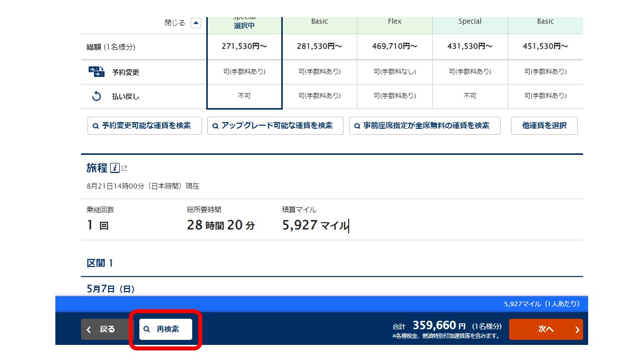Screen dimensions: 644x362
Task: Open the 旅程 info icon
Action: pos(115,168)
